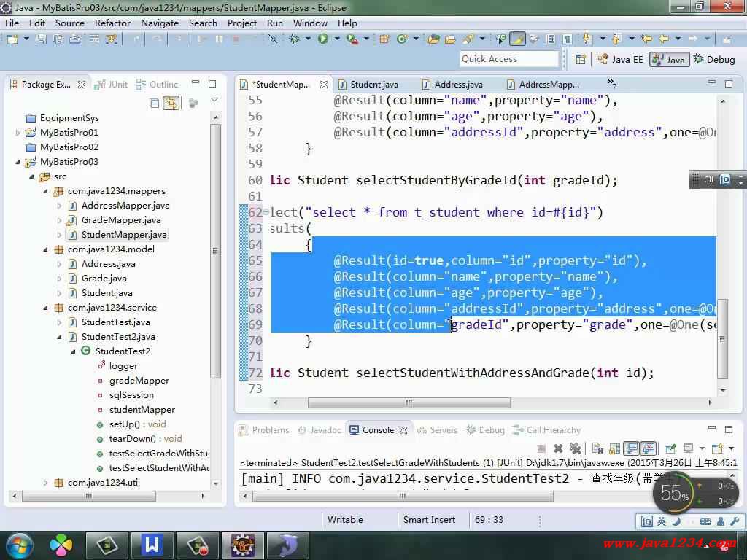Click the Terminate icon in Console

pyautogui.click(x=541, y=448)
